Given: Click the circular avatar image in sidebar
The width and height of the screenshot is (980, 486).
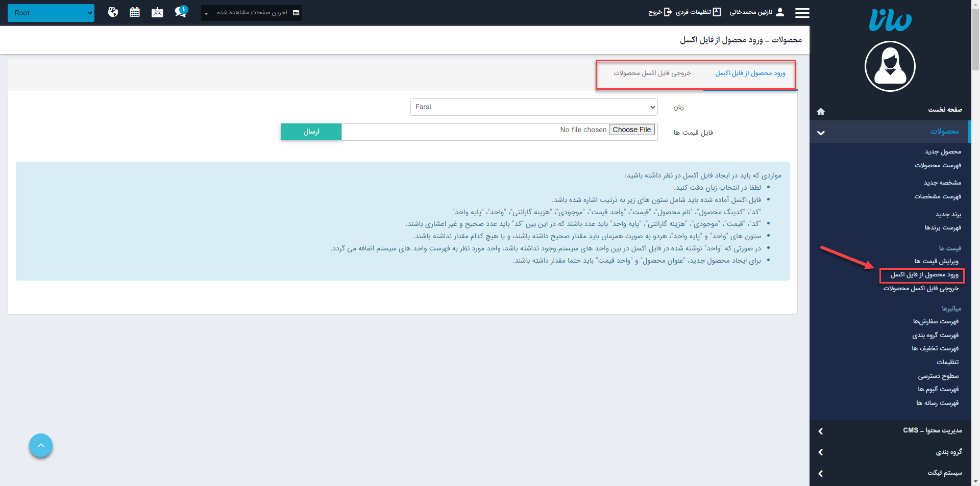Looking at the screenshot, I should click(x=890, y=66).
